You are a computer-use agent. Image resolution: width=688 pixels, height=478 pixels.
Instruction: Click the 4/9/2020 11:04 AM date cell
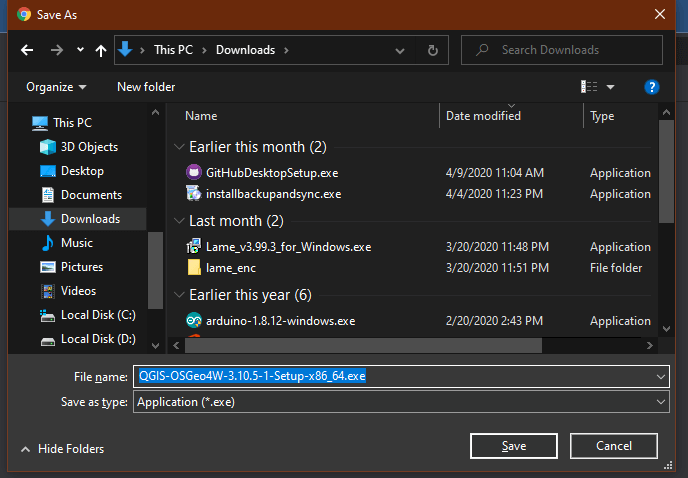(x=494, y=173)
